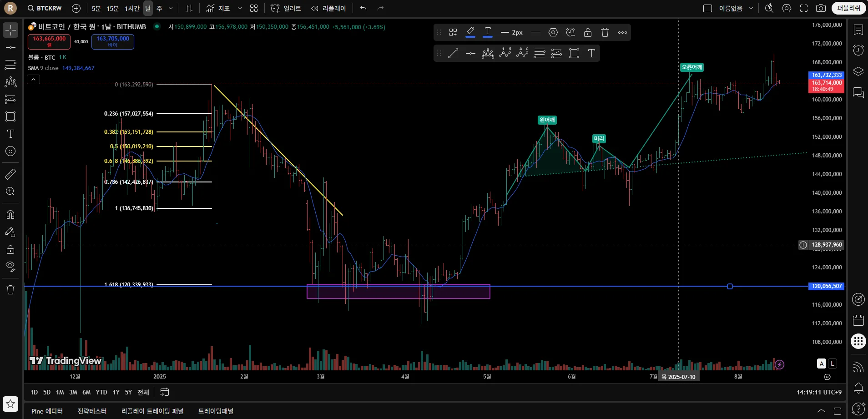868x419 pixels.
Task: Collapse the bottom panel with the chevron
Action: click(x=822, y=411)
